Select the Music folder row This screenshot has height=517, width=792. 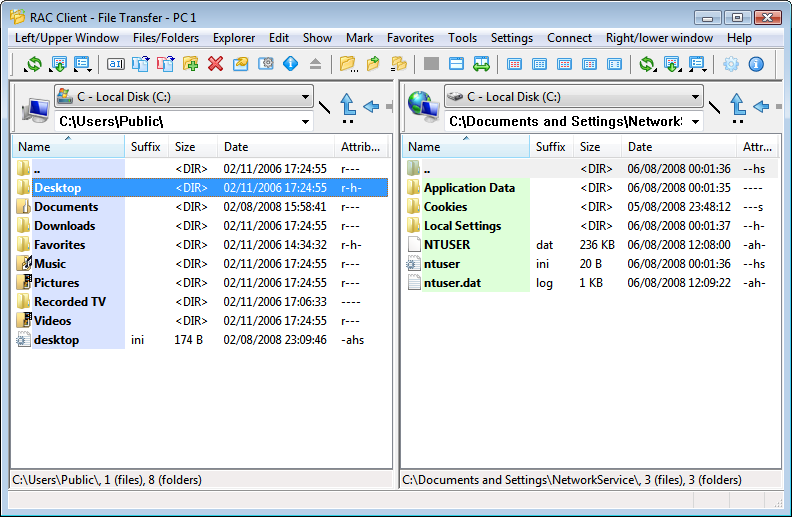201,264
